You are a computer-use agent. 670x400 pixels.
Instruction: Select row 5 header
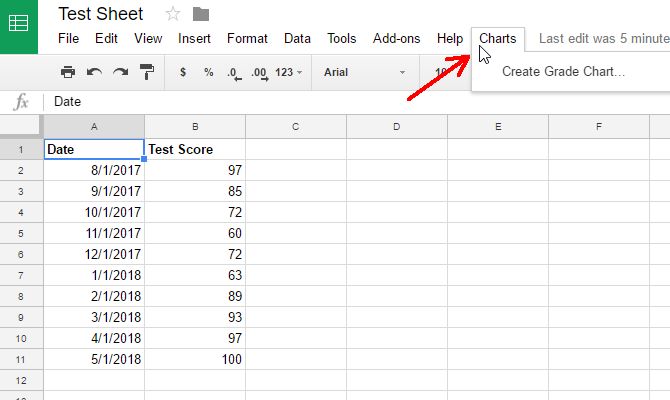pyautogui.click(x=21, y=233)
